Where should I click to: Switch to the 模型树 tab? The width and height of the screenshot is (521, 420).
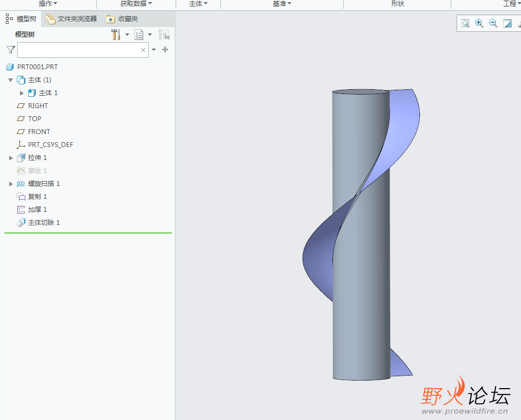click(21, 19)
